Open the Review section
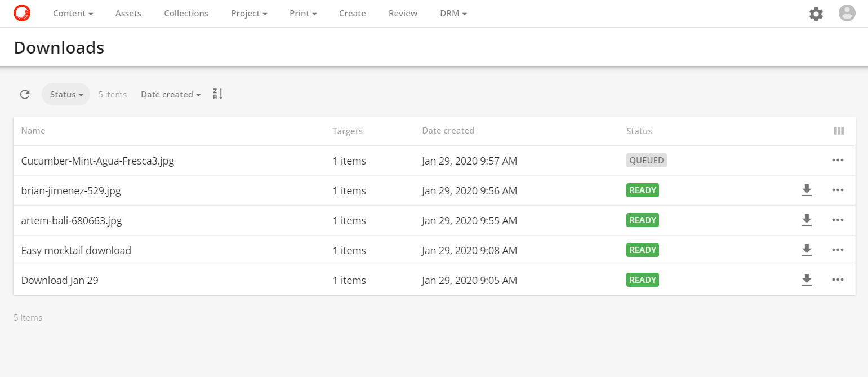The width and height of the screenshot is (868, 377). pyautogui.click(x=403, y=13)
